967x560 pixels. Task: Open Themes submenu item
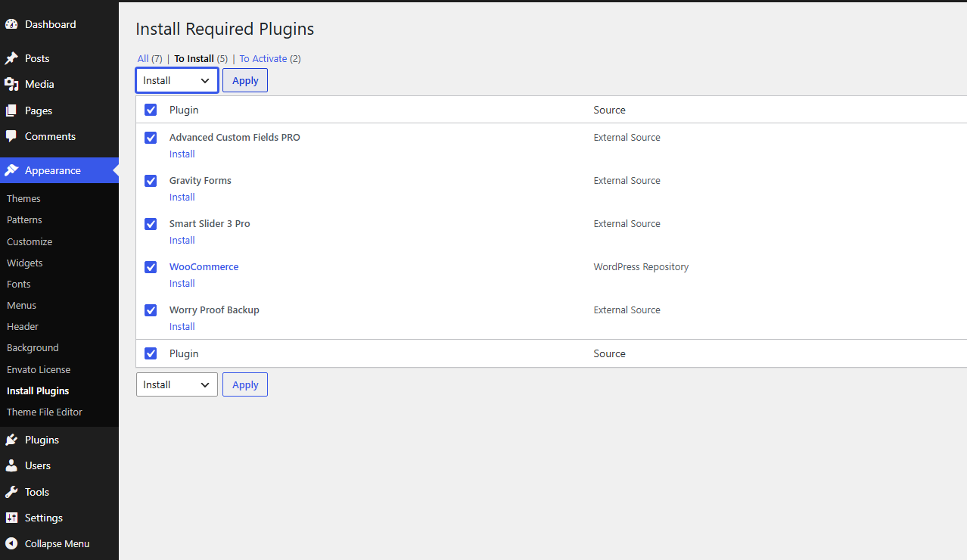(23, 198)
